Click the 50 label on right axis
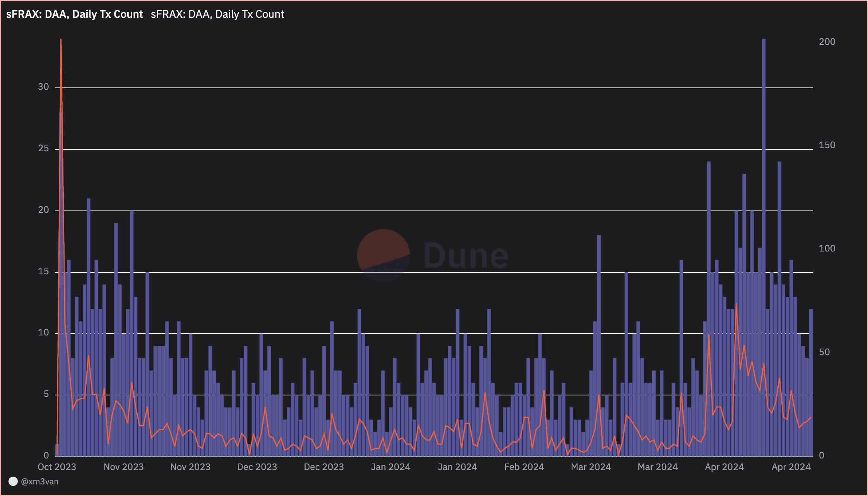The height and width of the screenshot is (496, 868). tap(824, 352)
